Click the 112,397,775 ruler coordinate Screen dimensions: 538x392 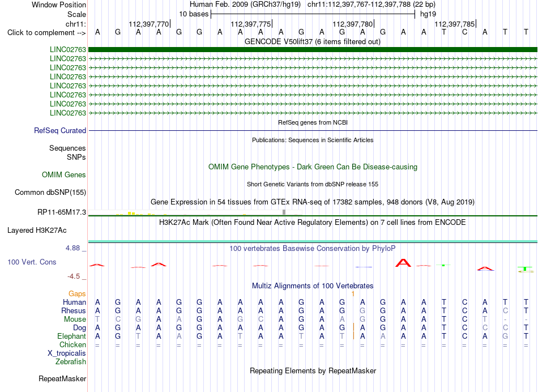tap(251, 24)
